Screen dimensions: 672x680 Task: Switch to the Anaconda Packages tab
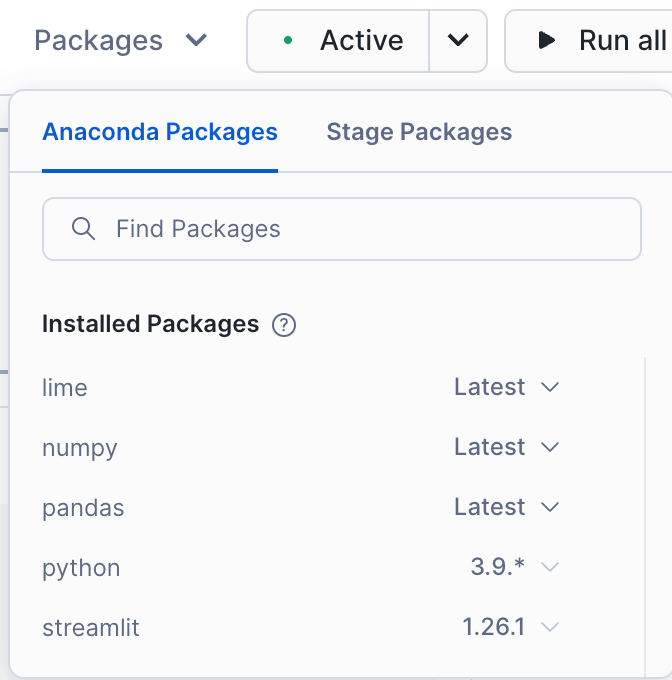[160, 132]
